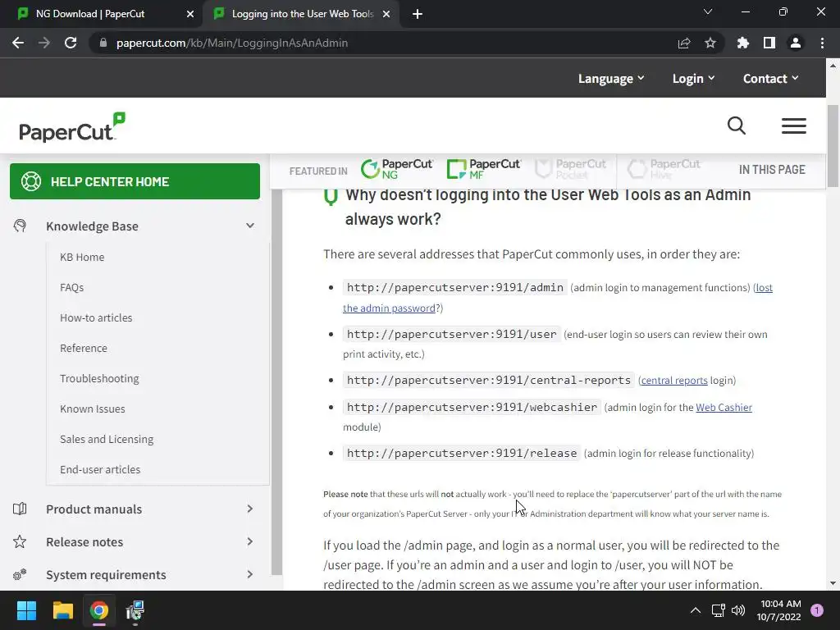Open the Language dropdown
The height and width of the screenshot is (630, 840).
click(x=611, y=79)
